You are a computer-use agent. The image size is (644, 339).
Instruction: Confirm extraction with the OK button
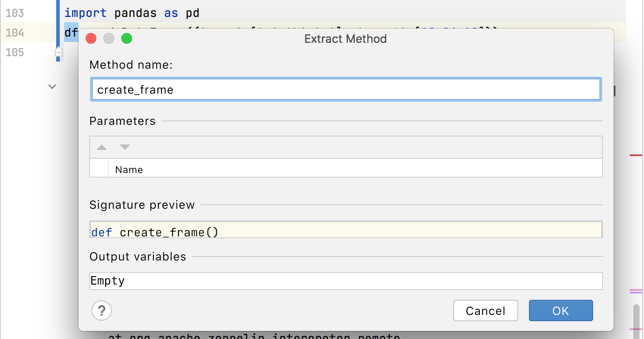click(561, 310)
